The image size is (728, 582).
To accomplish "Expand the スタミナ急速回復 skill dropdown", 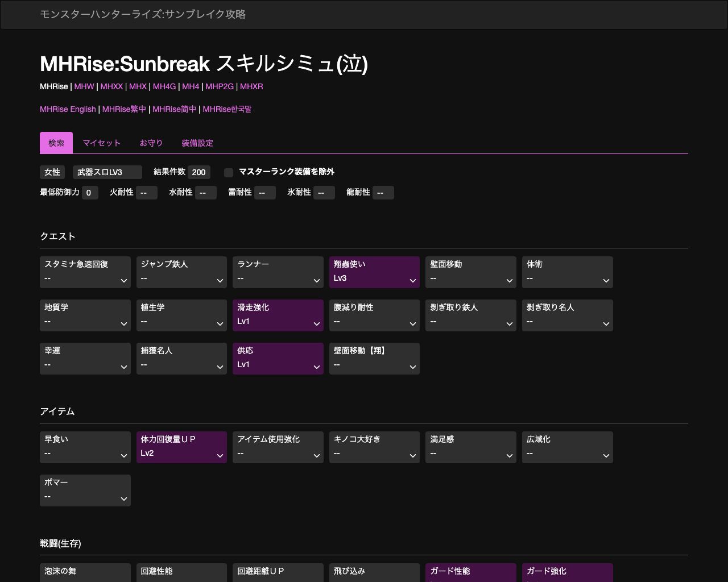I will click(x=85, y=272).
